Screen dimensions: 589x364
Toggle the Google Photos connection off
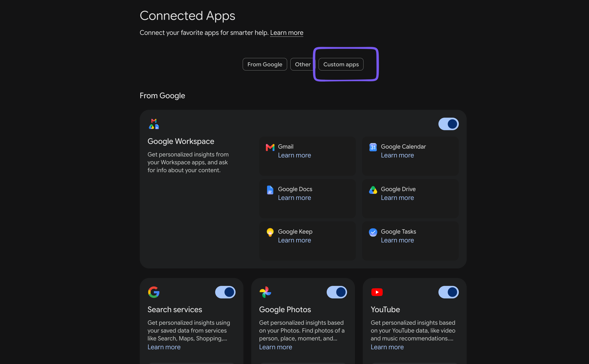tap(337, 292)
